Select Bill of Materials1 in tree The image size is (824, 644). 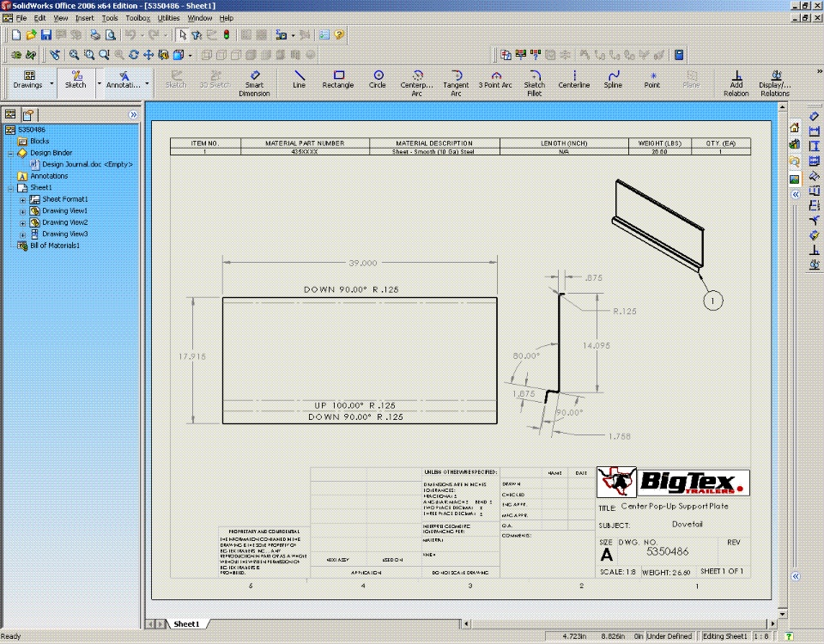point(55,246)
